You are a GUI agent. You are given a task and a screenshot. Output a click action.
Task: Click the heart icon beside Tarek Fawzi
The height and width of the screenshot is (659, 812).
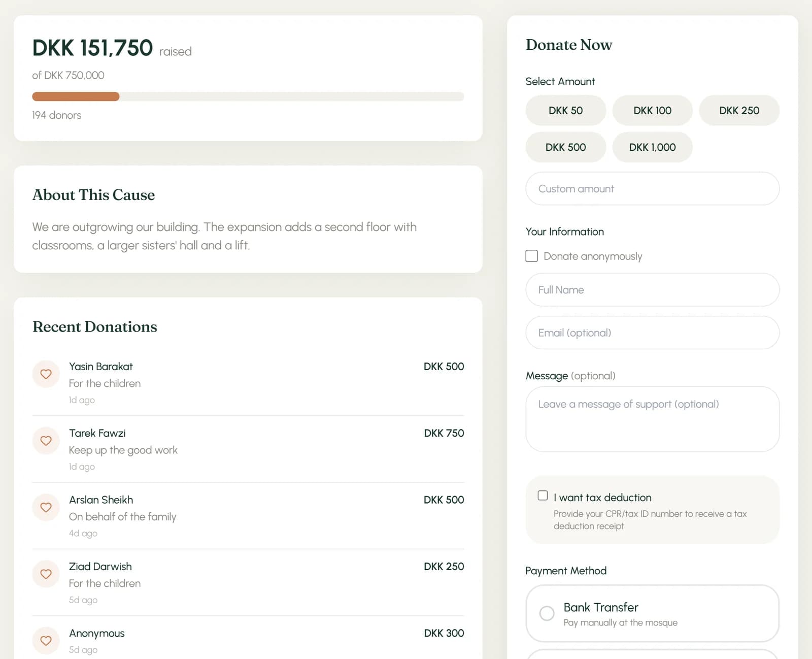pyautogui.click(x=46, y=441)
